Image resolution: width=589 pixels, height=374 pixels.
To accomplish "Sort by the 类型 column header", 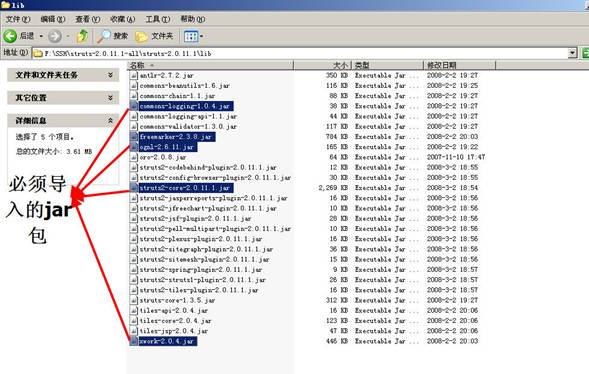I will 387,65.
